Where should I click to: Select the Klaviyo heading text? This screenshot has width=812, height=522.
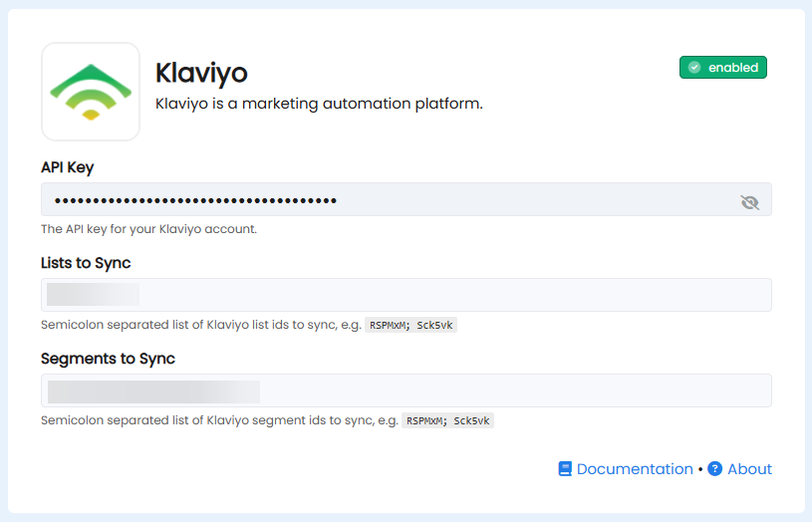201,73
